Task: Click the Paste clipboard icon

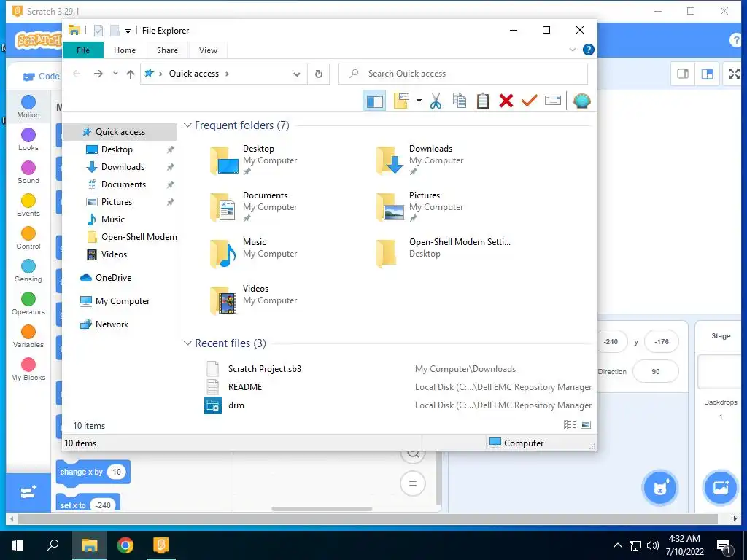Action: (x=483, y=101)
